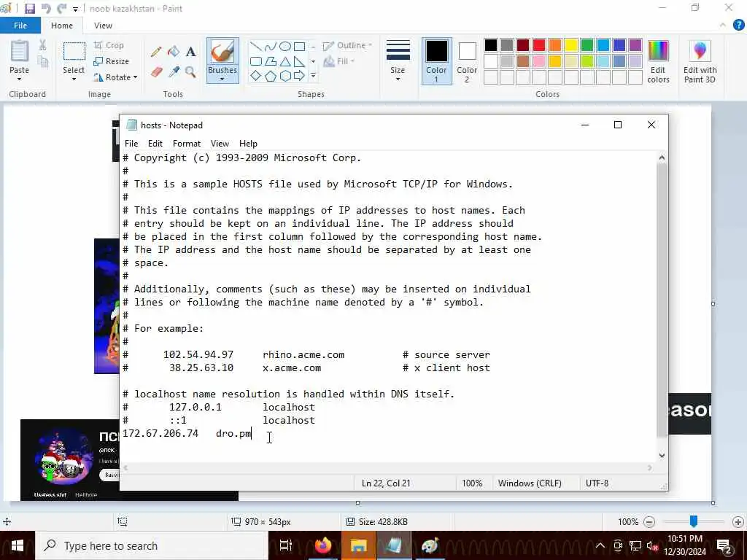Select the Eraser tool
747x560 pixels.
click(x=157, y=72)
